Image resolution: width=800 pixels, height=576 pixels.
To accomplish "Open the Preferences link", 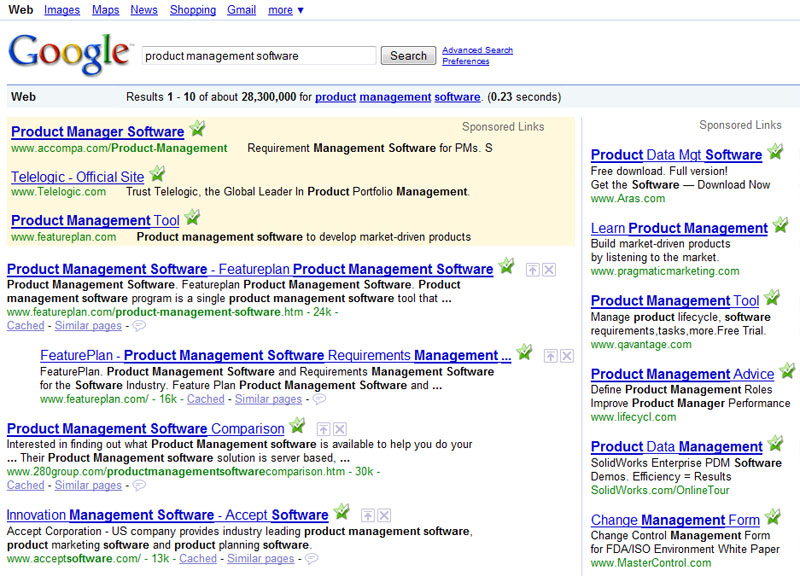I will coord(466,62).
